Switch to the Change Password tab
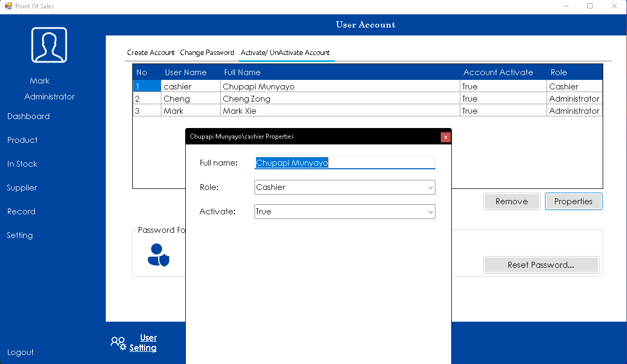Image resolution: width=627 pixels, height=364 pixels. 207,52
